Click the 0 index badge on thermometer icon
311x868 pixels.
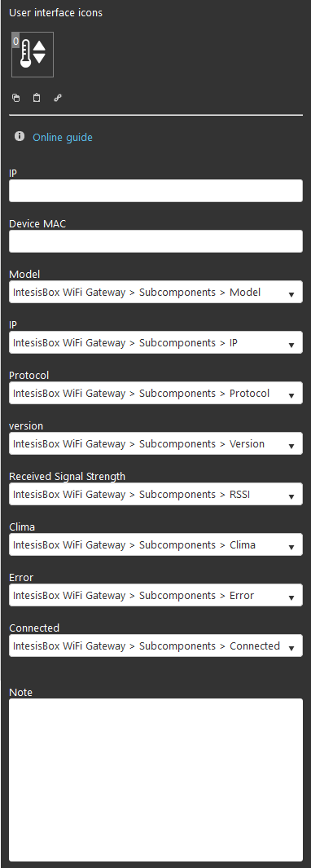tap(15, 41)
